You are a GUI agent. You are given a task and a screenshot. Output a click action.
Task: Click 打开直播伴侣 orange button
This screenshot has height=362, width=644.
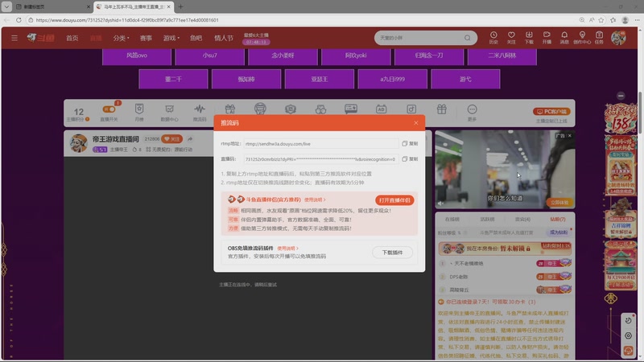pyautogui.click(x=394, y=200)
